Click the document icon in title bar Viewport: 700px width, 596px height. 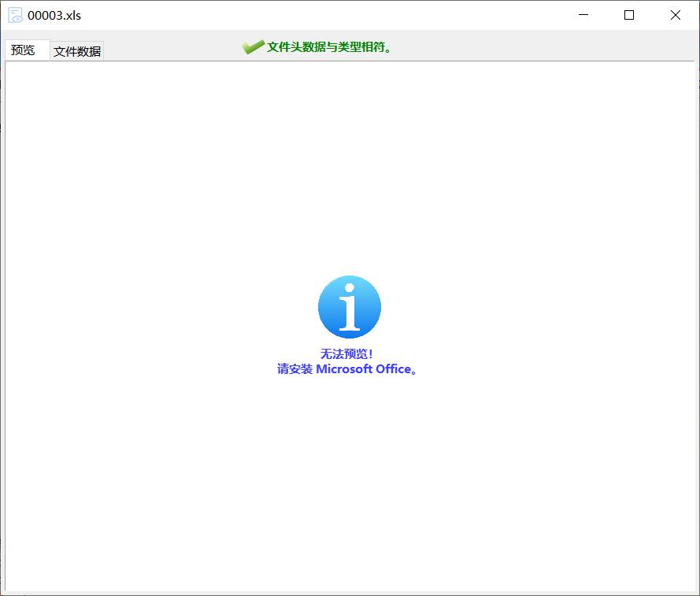(15, 15)
